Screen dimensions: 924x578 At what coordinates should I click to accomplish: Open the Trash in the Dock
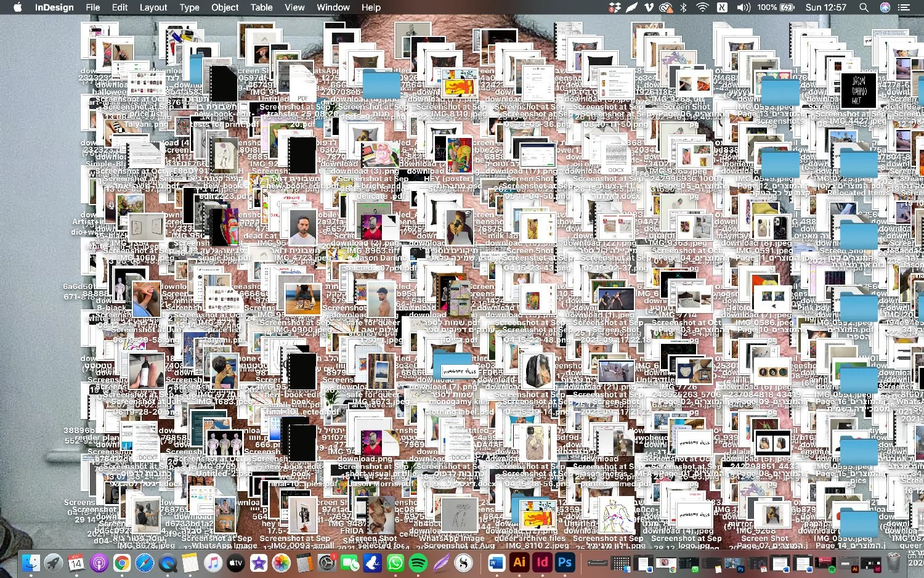coord(894,563)
